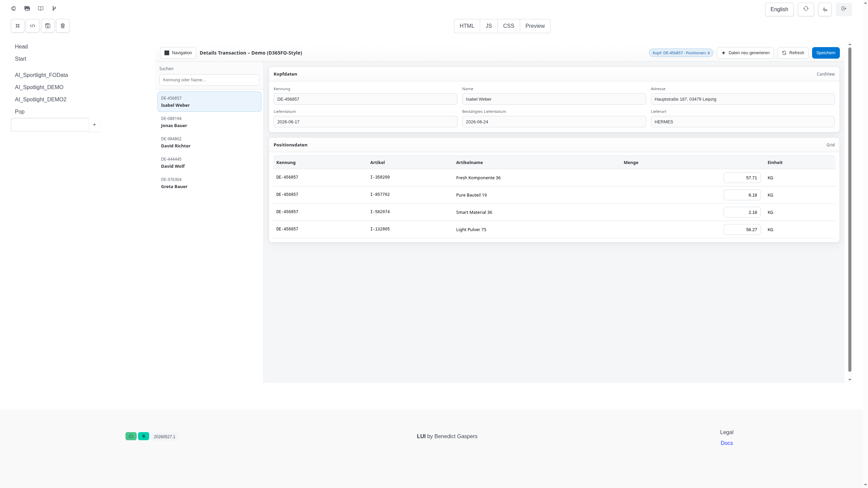Click the Menge input showing 2.18

(x=742, y=212)
